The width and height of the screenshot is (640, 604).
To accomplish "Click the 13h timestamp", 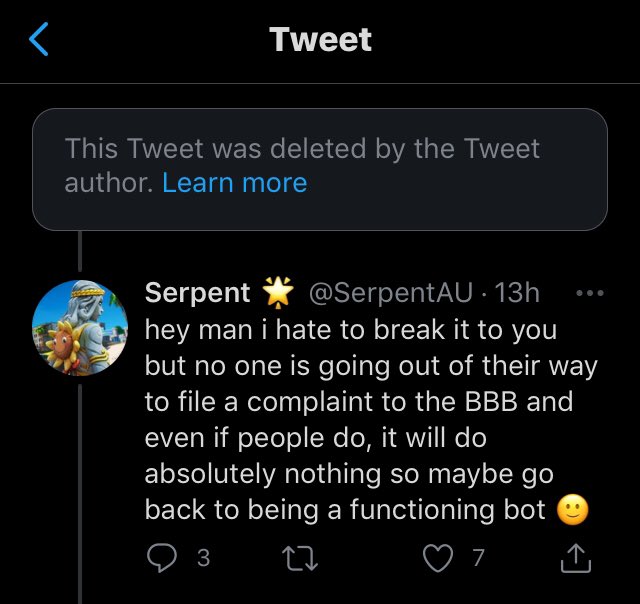I will tap(517, 293).
